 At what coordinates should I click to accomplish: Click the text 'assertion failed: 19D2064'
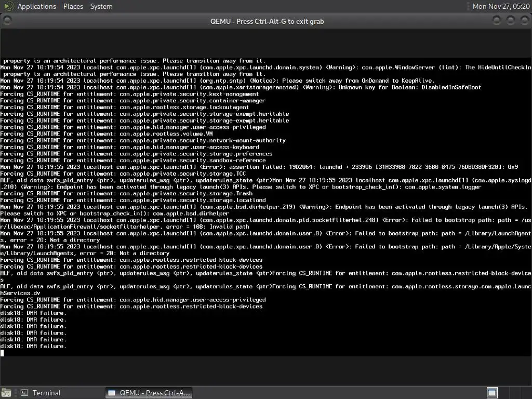click(x=272, y=167)
